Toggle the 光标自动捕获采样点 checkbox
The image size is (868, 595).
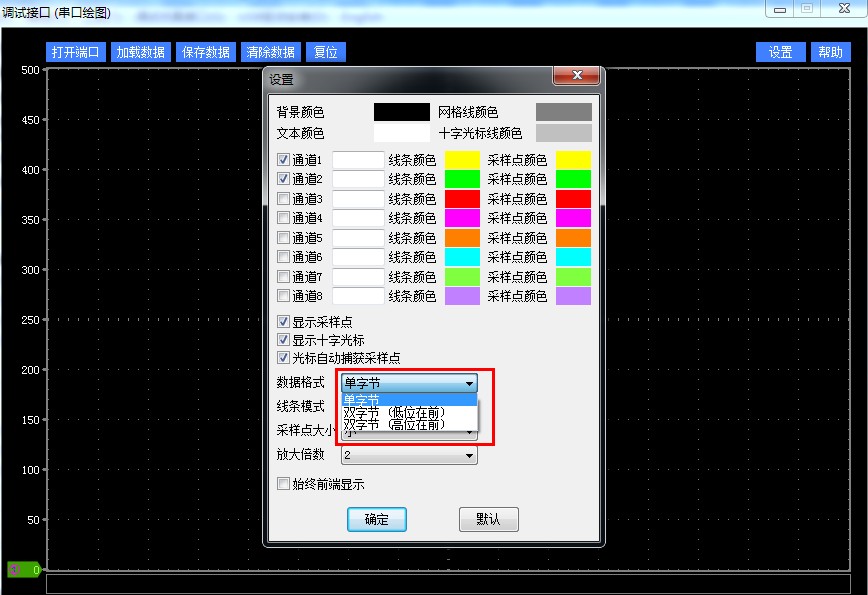click(283, 358)
